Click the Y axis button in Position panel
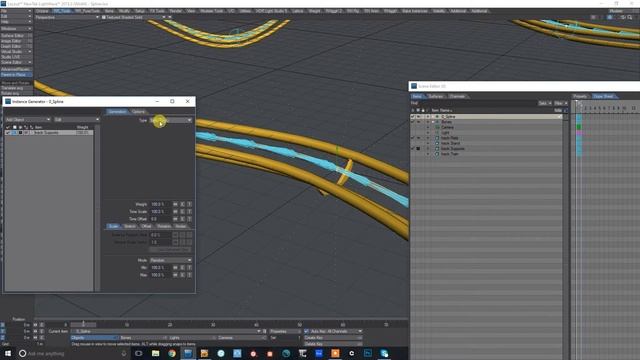Image resolution: width=640 pixels, height=360 pixels. [x=2, y=331]
